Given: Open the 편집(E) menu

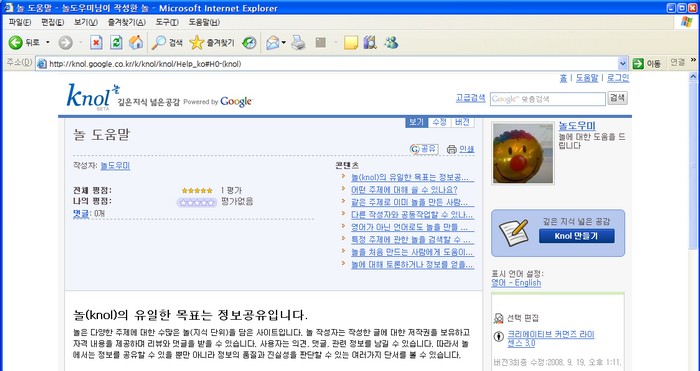Looking at the screenshot, I should click(x=53, y=22).
